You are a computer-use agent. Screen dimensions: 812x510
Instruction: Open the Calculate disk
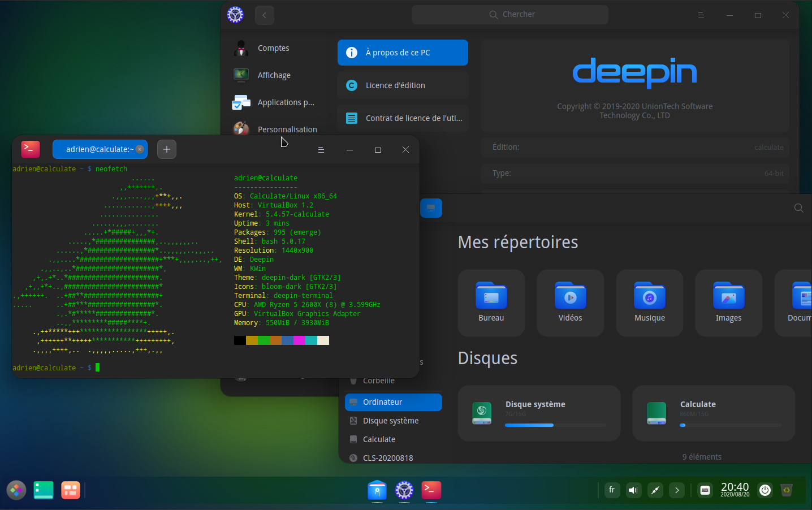714,413
